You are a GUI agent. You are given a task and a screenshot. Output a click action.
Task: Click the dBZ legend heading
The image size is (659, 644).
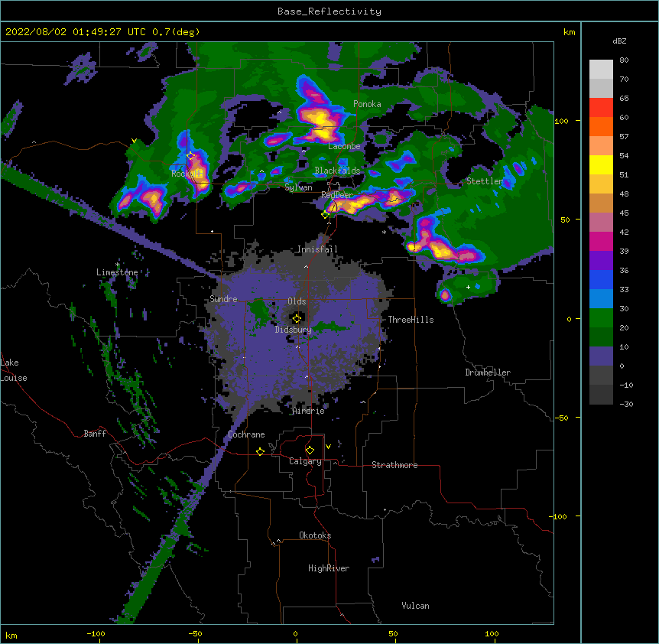(x=619, y=41)
